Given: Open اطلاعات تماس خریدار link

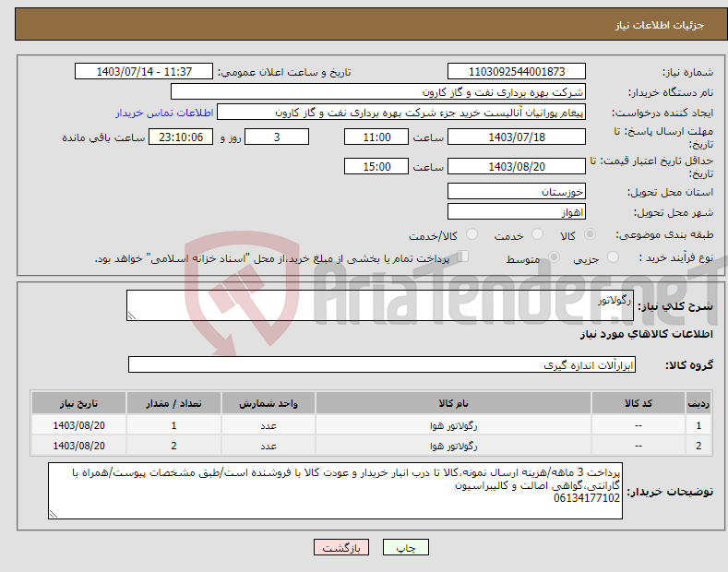Looking at the screenshot, I should pos(164,113).
